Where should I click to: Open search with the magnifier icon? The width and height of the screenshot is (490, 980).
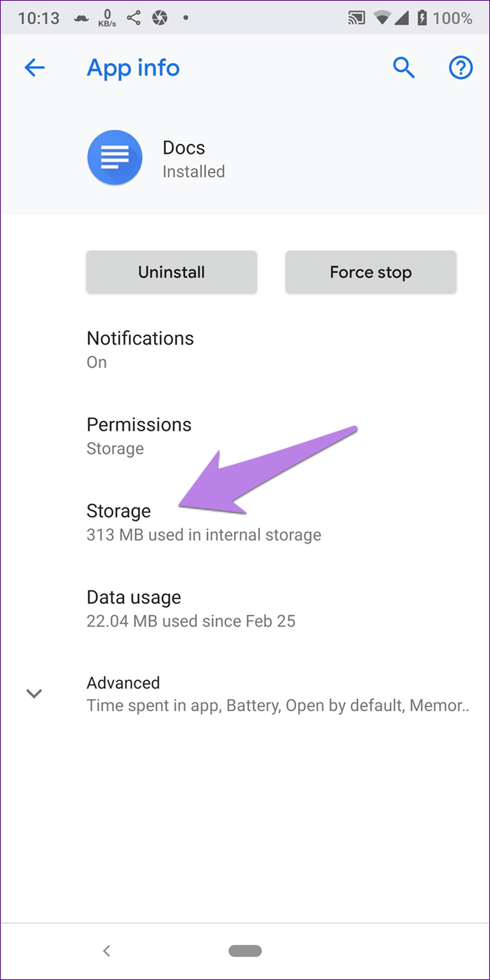point(404,68)
